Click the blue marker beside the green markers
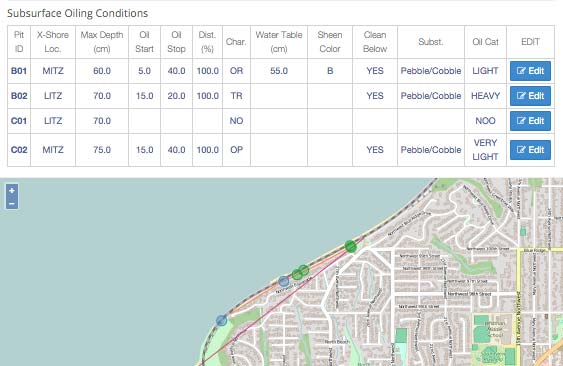563x366 pixels. point(284,281)
